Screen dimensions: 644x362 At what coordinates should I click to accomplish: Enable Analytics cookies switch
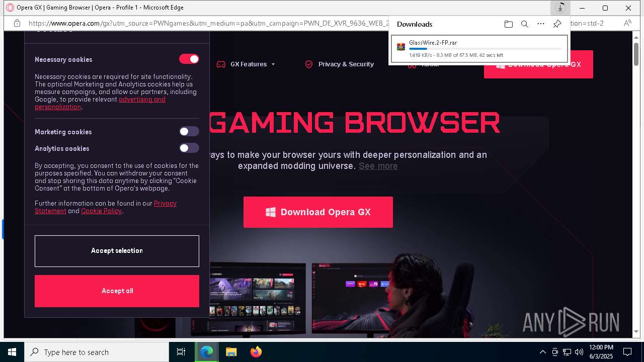tap(189, 148)
